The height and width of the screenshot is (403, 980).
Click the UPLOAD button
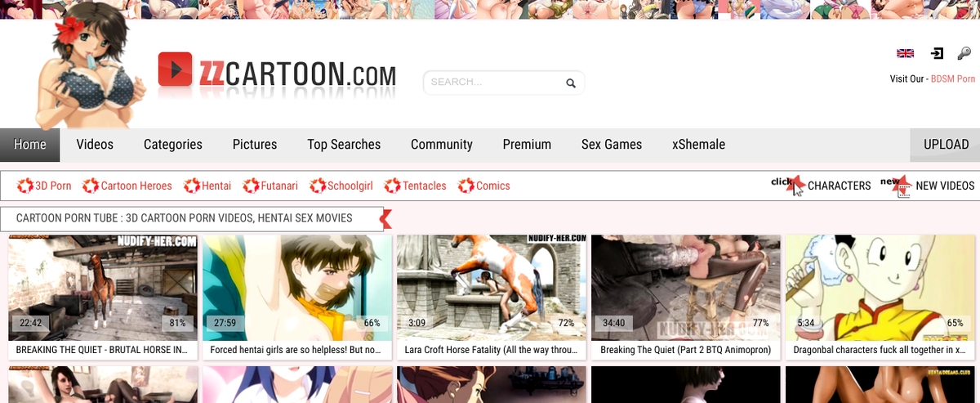click(x=946, y=145)
